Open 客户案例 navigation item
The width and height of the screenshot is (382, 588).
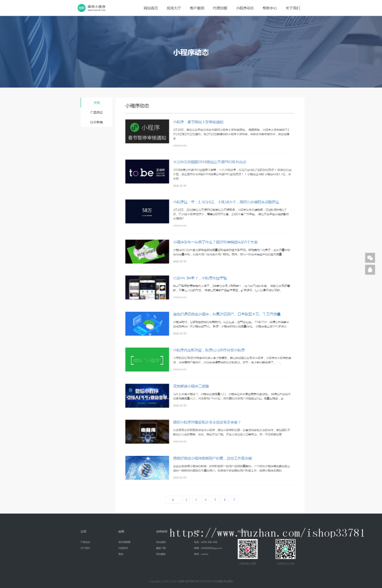click(x=197, y=8)
